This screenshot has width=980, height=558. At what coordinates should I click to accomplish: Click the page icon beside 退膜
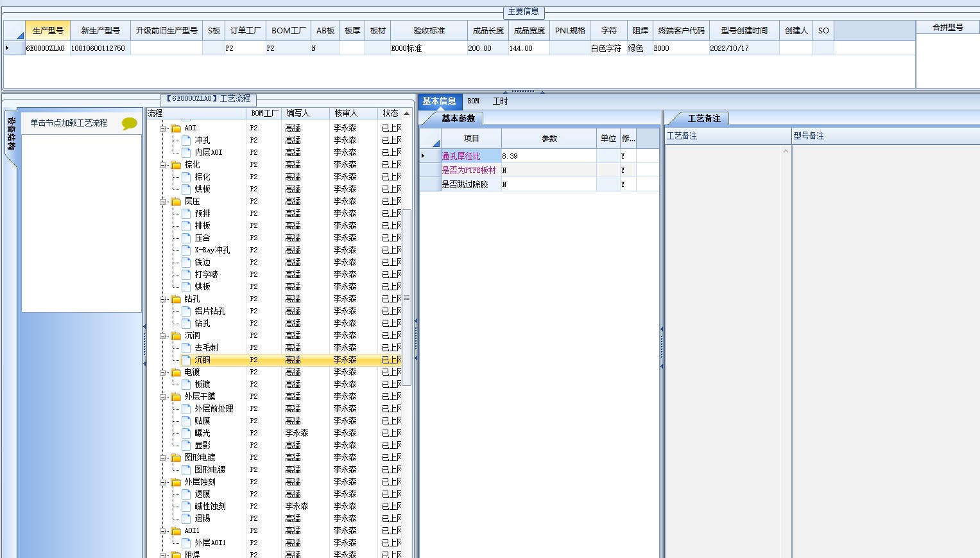pyautogui.click(x=186, y=494)
